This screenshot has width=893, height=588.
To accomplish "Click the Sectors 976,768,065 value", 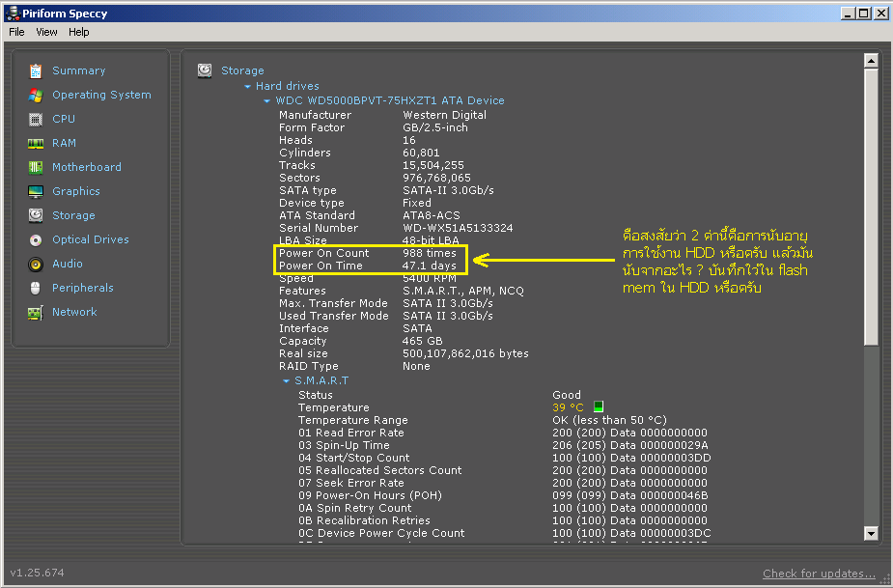I will [x=436, y=178].
